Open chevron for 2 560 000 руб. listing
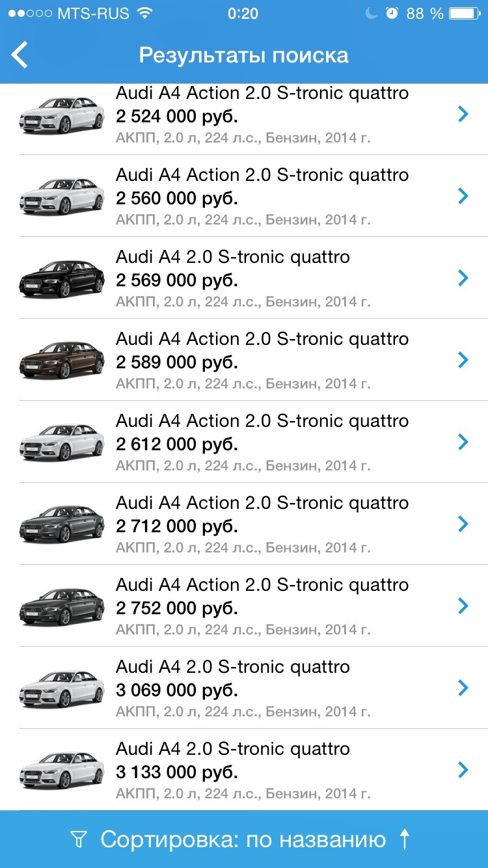This screenshot has width=488, height=868. (x=463, y=196)
